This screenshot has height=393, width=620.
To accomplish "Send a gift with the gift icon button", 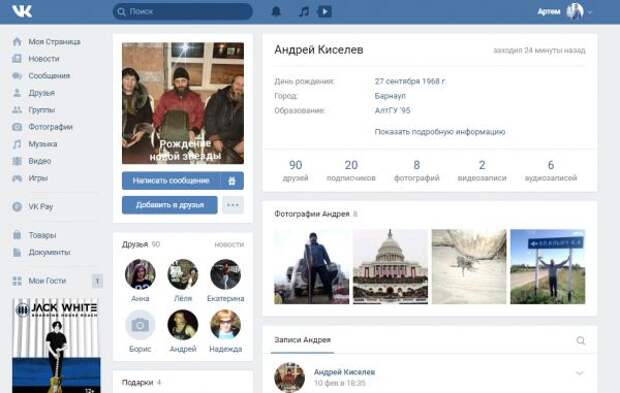I will point(232,181).
